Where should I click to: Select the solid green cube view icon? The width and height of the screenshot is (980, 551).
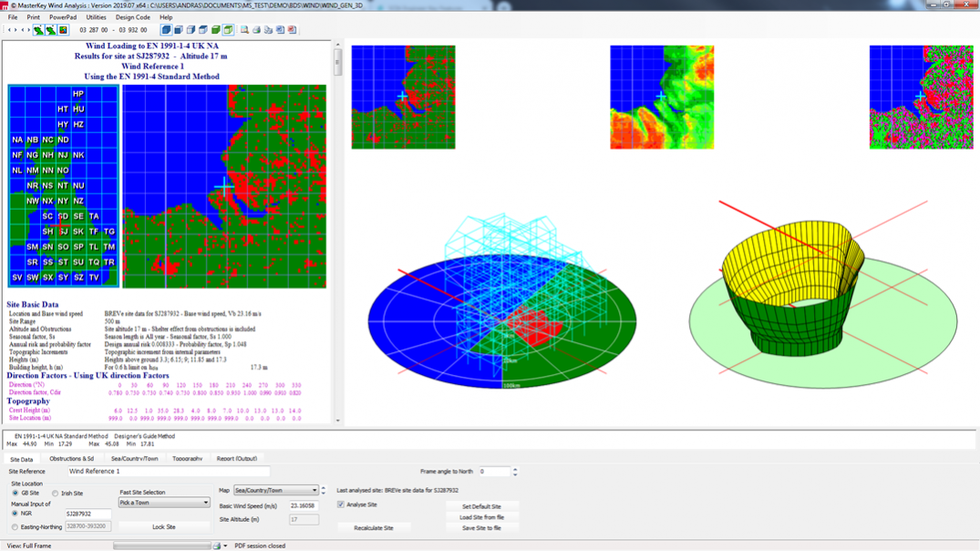click(x=216, y=29)
